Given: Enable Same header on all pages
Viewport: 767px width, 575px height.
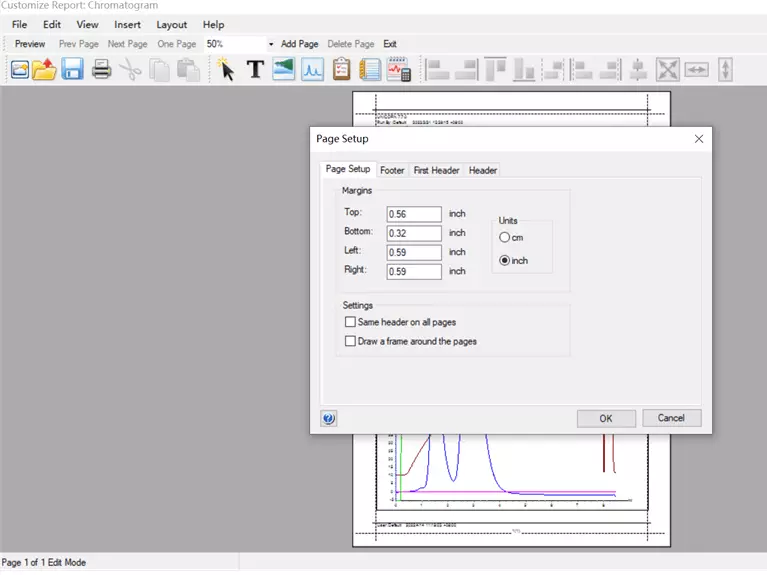Looking at the screenshot, I should 351,322.
